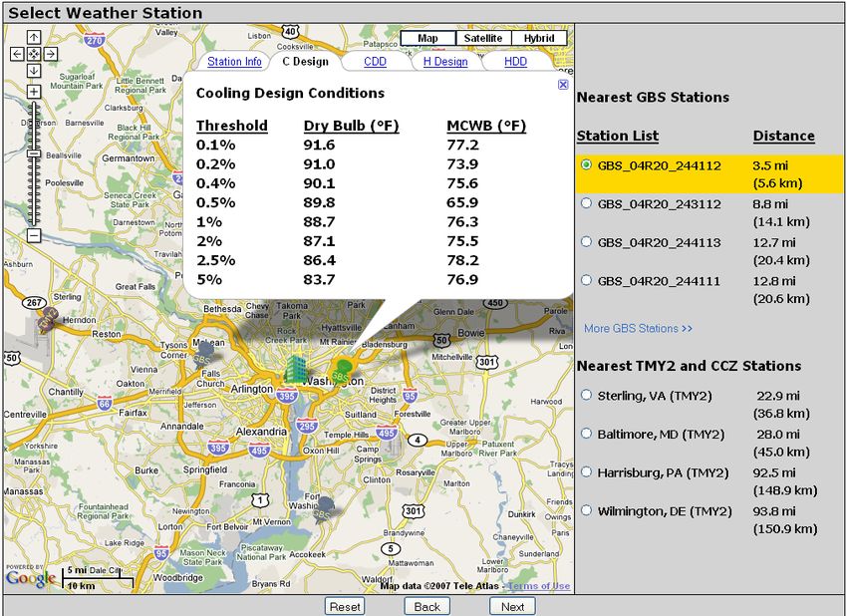Image resolution: width=847 pixels, height=616 pixels.
Task: Open the Google logo link
Action: point(30,579)
